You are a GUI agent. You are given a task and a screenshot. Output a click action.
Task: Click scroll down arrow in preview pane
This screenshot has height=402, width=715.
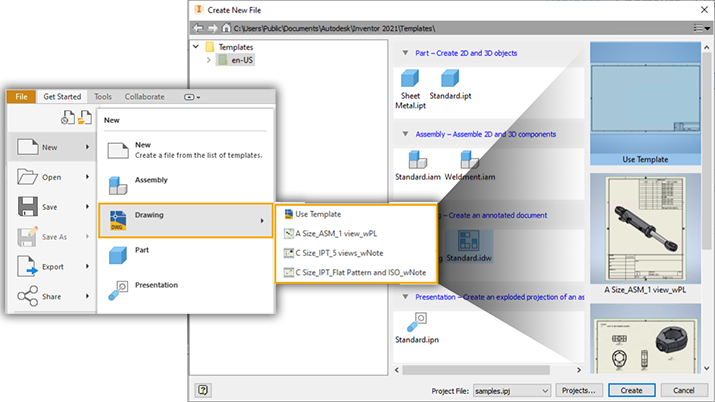click(706, 368)
